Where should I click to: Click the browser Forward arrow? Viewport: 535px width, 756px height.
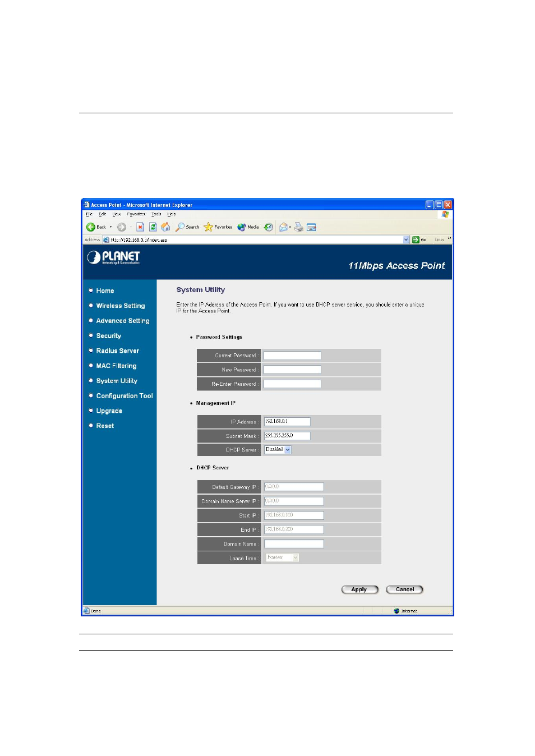(x=121, y=227)
